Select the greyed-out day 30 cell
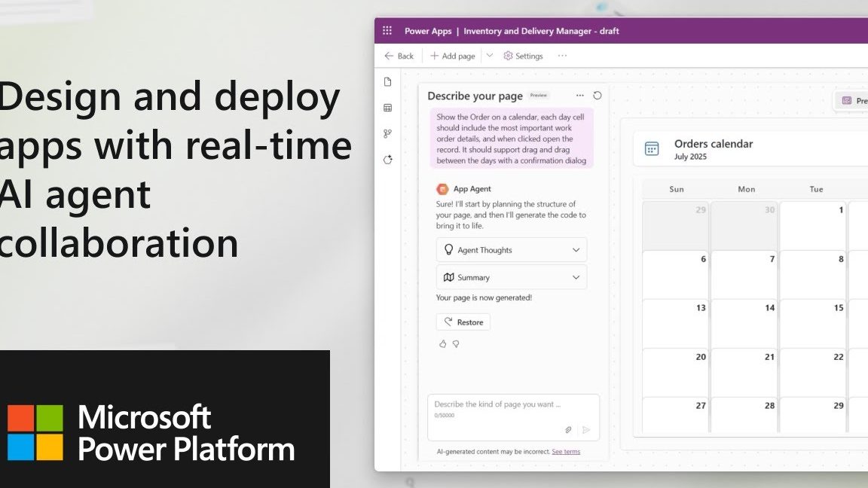This screenshot has height=488, width=868. [744, 226]
